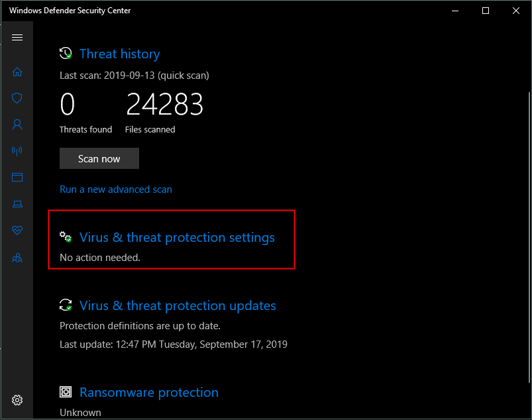Open Family options people icon

pyautogui.click(x=17, y=258)
